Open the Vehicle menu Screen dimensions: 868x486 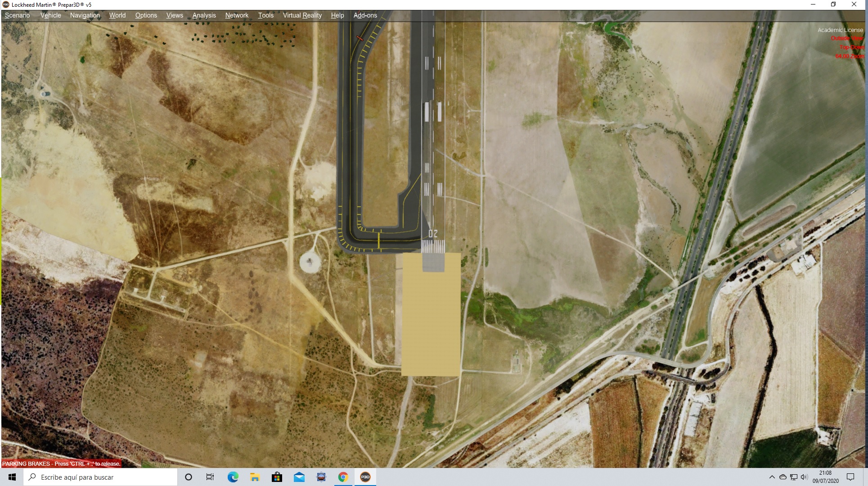click(x=50, y=15)
